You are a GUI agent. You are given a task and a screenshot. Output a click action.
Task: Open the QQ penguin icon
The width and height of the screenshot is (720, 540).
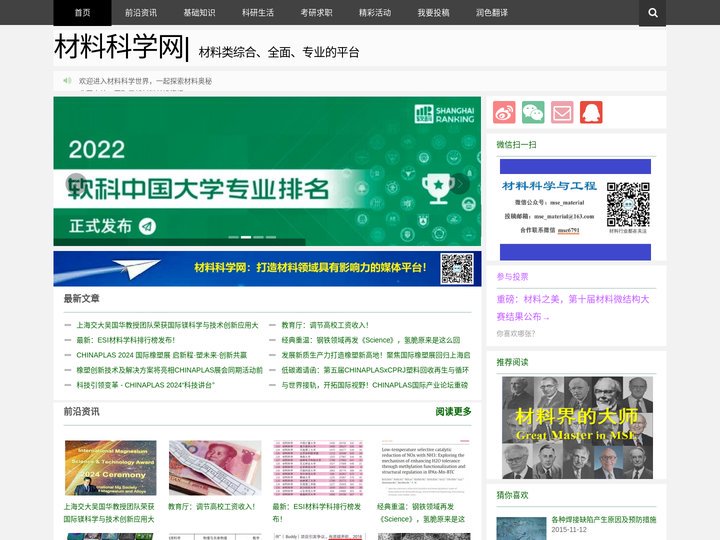[591, 112]
